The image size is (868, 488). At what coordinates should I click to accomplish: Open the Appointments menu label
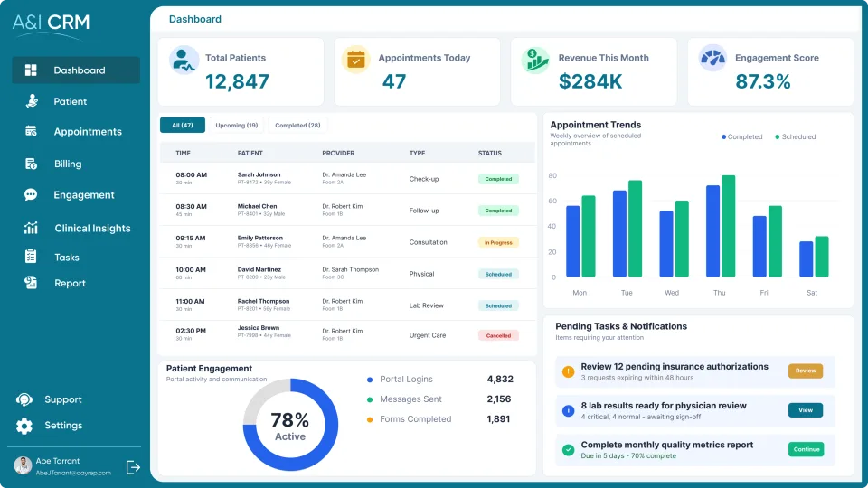point(88,132)
